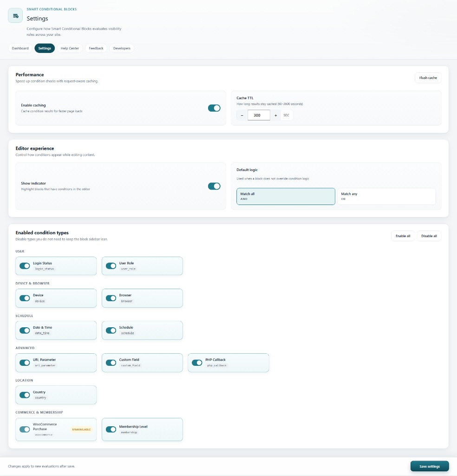Toggle the Country condition switch
457x476 pixels.
click(25, 395)
